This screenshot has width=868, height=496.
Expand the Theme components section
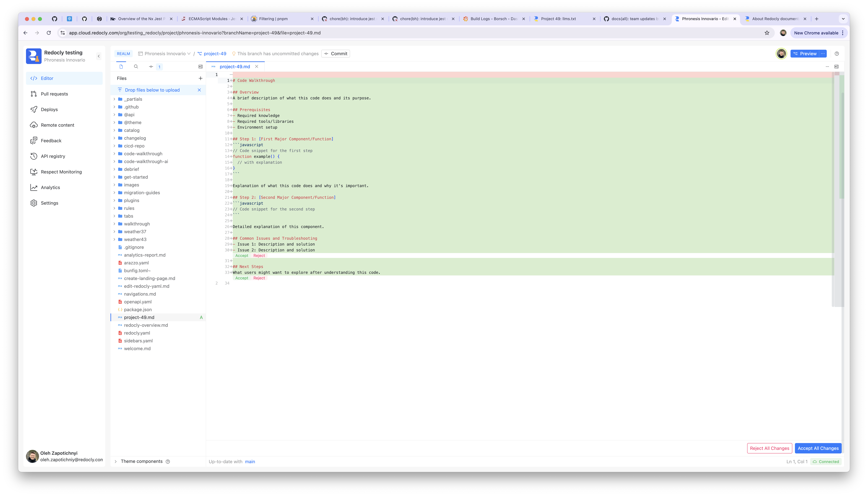(116, 462)
